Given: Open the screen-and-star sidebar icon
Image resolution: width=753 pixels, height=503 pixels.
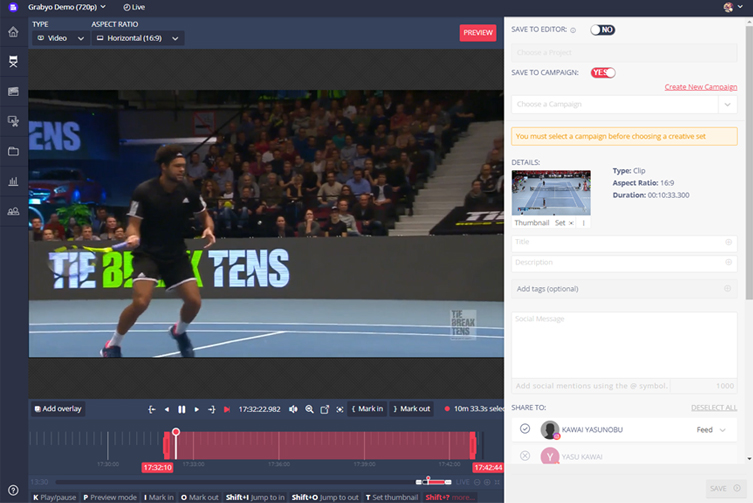Looking at the screenshot, I should pyautogui.click(x=13, y=121).
